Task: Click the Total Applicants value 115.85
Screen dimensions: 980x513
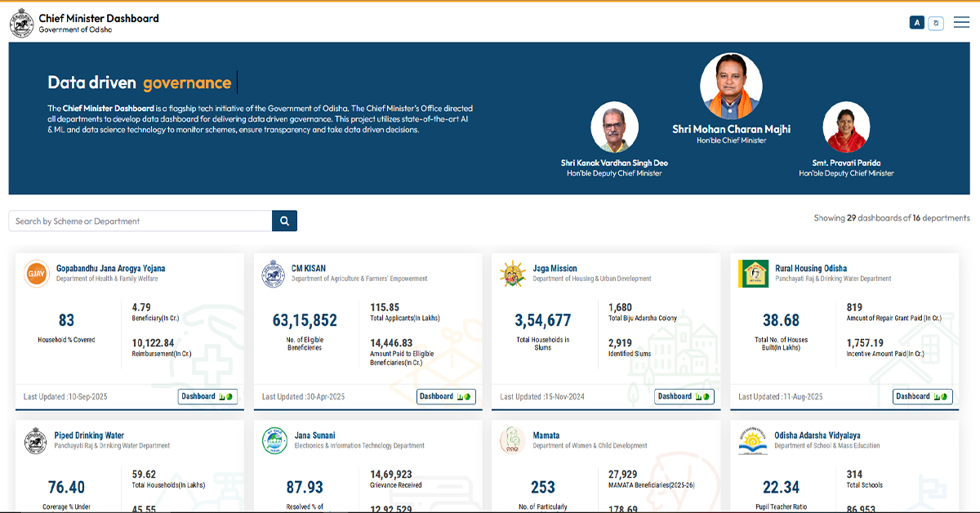Action: click(x=385, y=307)
